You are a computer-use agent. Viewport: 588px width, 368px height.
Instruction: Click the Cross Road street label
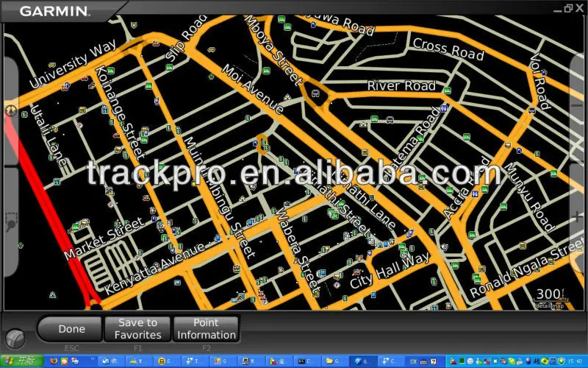coord(448,49)
